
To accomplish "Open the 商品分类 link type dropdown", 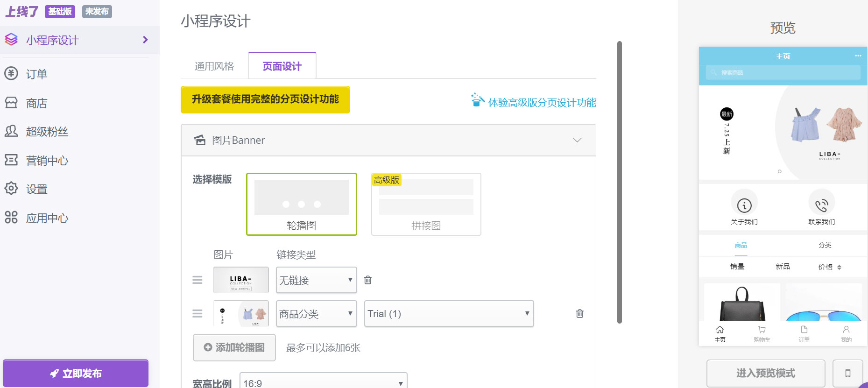I will click(x=317, y=314).
